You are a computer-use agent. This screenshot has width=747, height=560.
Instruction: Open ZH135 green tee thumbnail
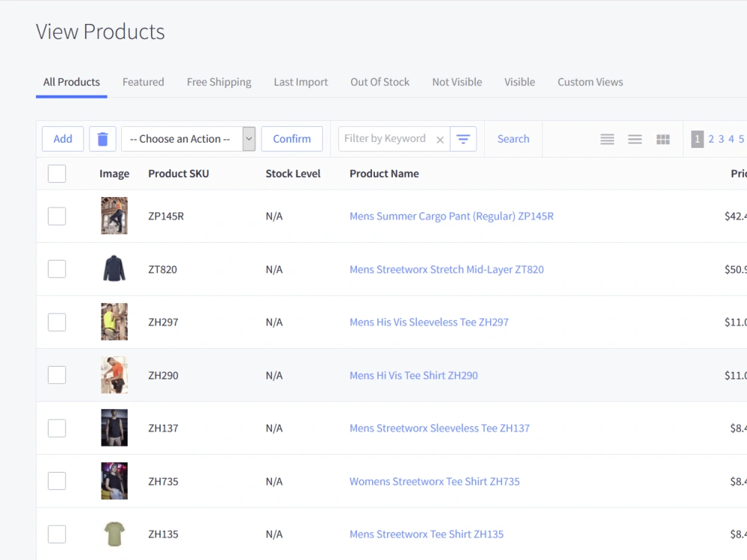(114, 534)
